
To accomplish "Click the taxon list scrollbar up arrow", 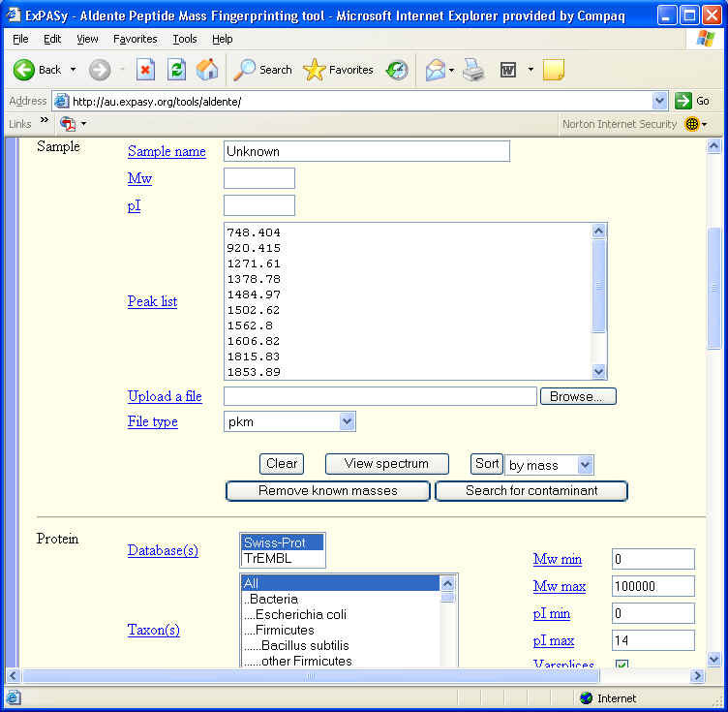I will (447, 583).
